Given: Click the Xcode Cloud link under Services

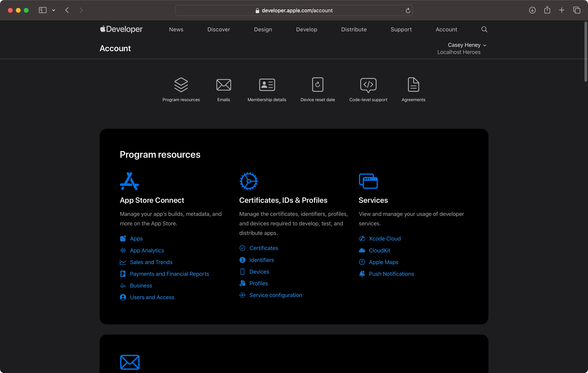Looking at the screenshot, I should pos(384,238).
